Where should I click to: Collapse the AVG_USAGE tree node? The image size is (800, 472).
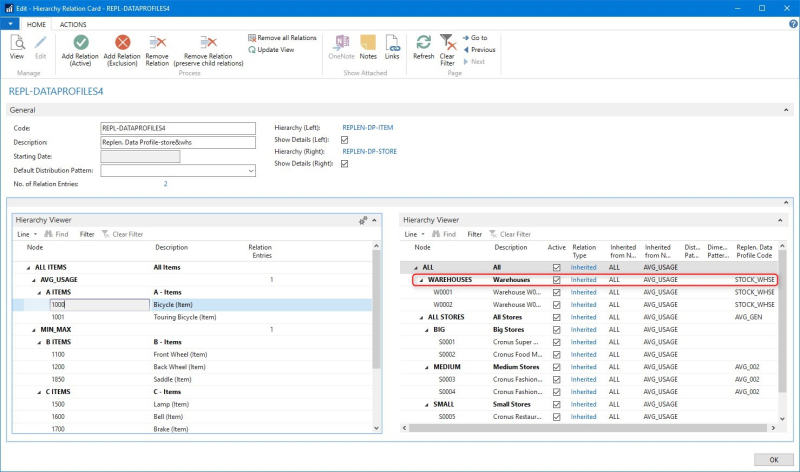pos(32,280)
